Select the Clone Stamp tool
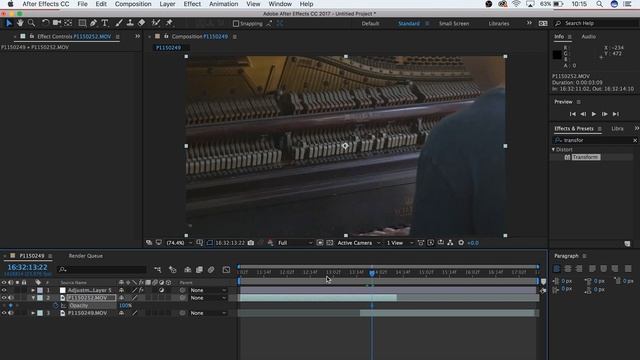Viewport: 640px width, 360px height. 130,23
